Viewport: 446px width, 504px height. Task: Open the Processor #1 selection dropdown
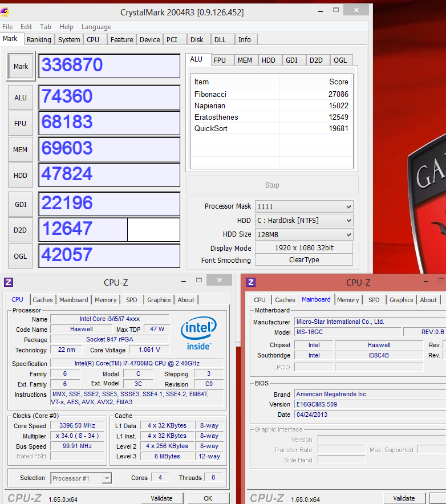pos(81,478)
